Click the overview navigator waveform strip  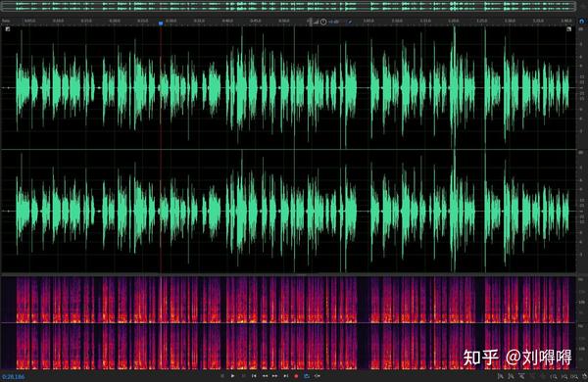[288, 7]
